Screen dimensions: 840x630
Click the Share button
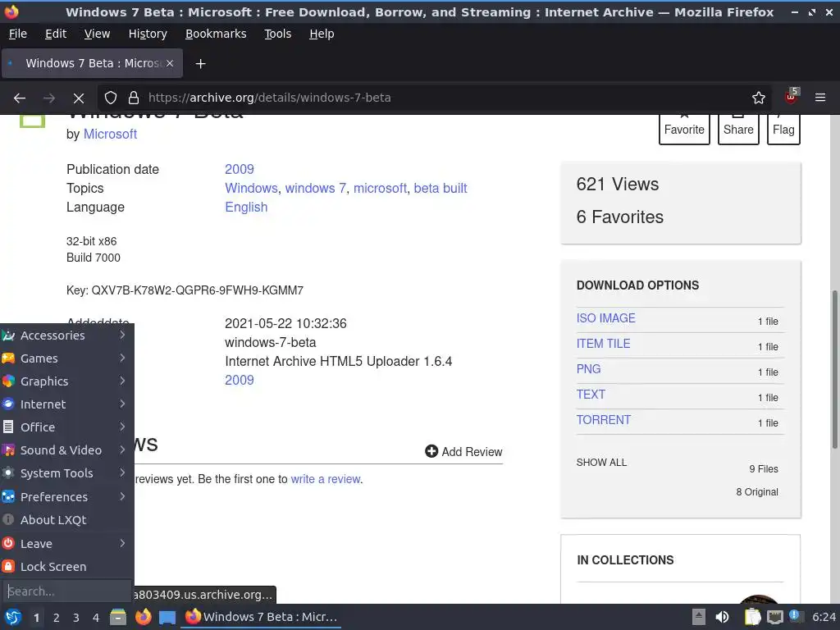click(738, 129)
